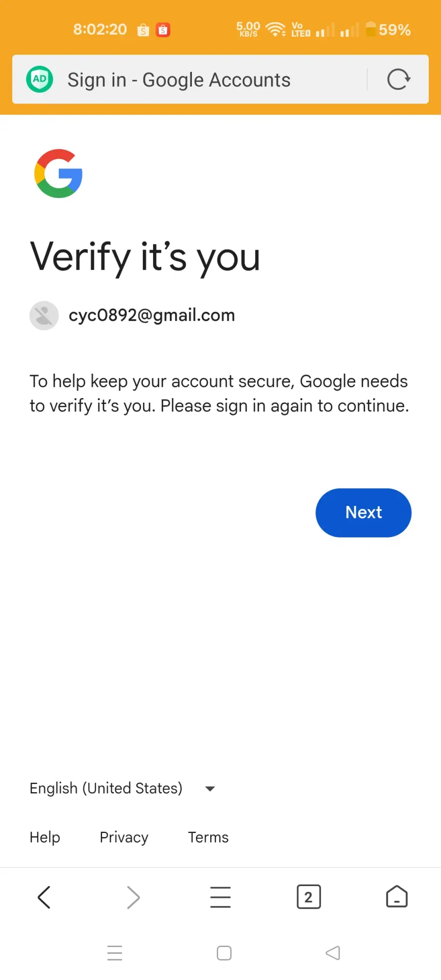Click the blue Next button

(363, 512)
